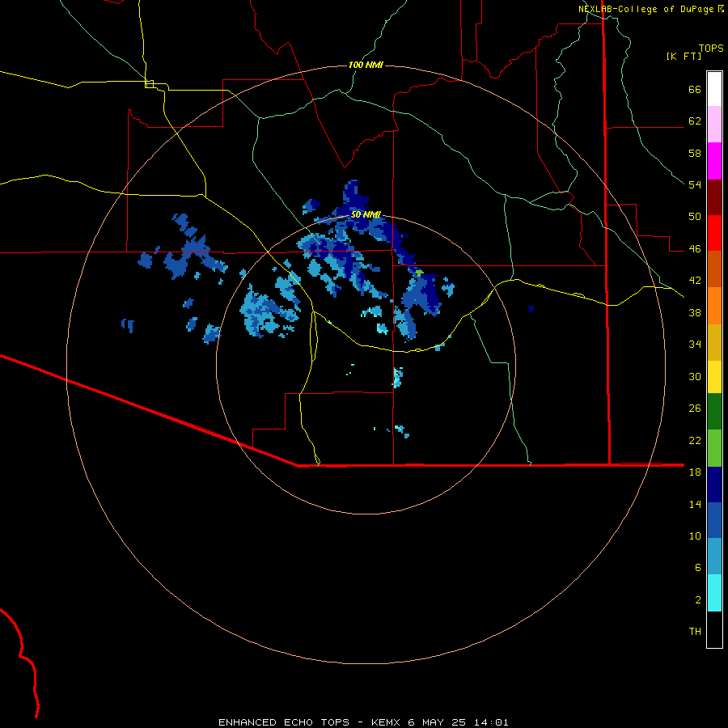
Task: Click legend value 50
Action: tap(695, 217)
